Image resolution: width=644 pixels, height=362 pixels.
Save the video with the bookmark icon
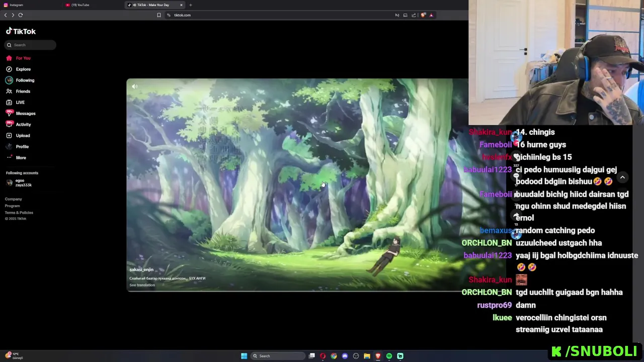click(x=516, y=196)
